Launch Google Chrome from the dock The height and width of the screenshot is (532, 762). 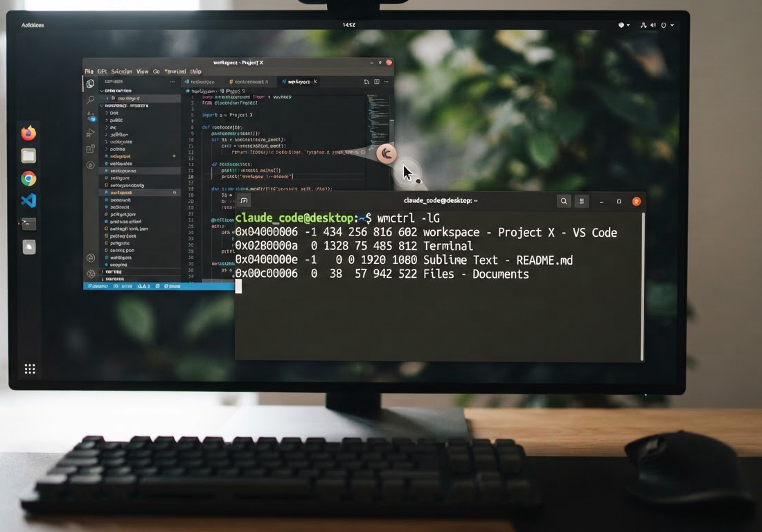[28, 179]
